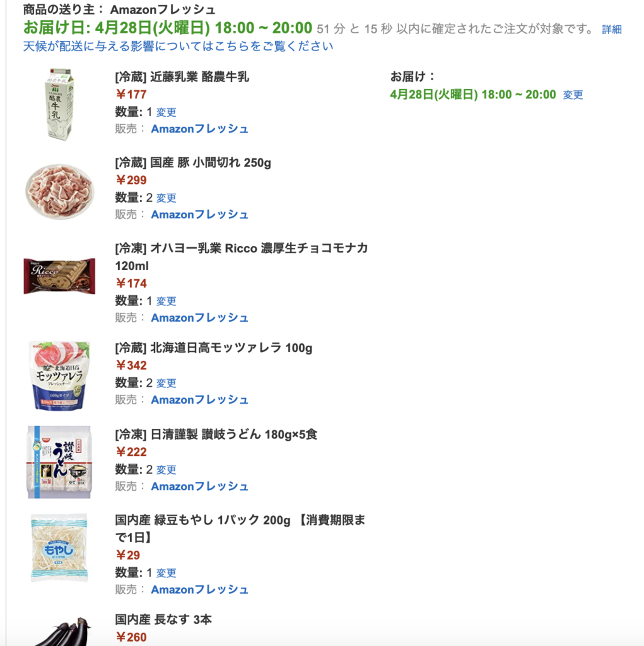This screenshot has width=644, height=646.
Task: Open Amazonフレッシュ seller link under もやし
Action: [199, 590]
